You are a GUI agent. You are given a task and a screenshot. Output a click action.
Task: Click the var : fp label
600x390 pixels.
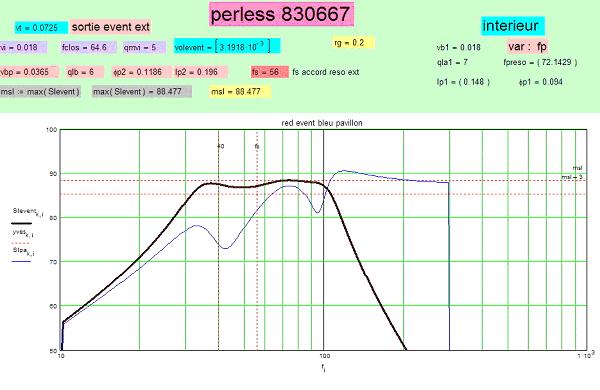528,47
